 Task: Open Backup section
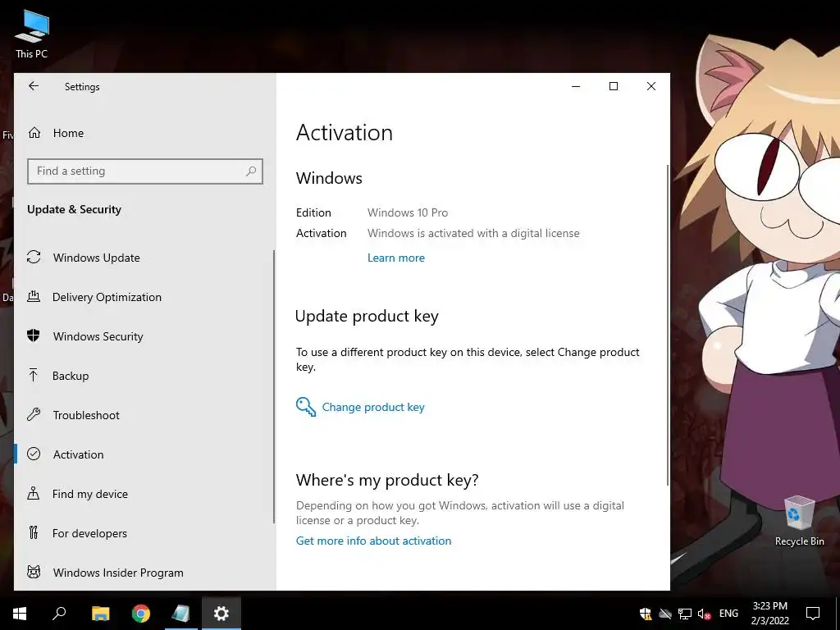pos(144,376)
